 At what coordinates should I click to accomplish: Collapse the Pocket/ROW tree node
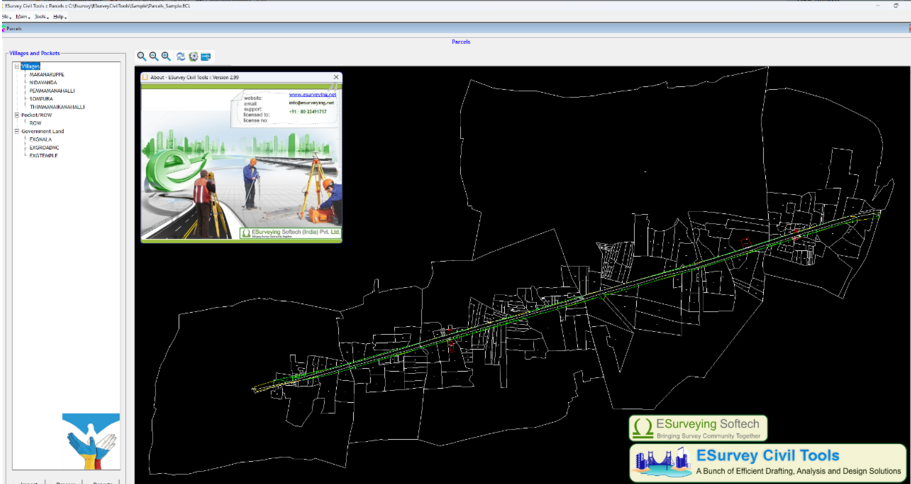[x=16, y=115]
